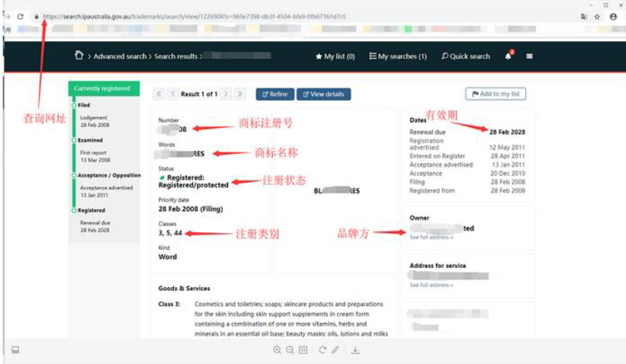
Task: Open the notifications bell
Action: click(509, 56)
